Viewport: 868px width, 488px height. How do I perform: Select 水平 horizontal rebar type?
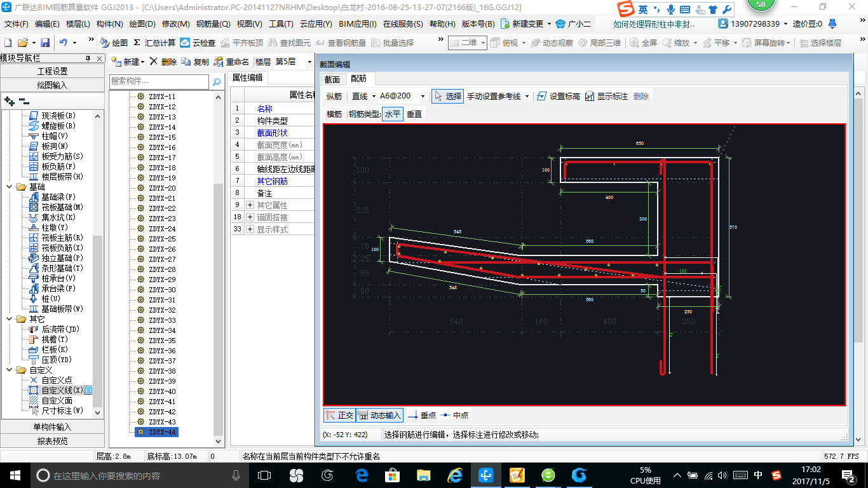pyautogui.click(x=392, y=114)
